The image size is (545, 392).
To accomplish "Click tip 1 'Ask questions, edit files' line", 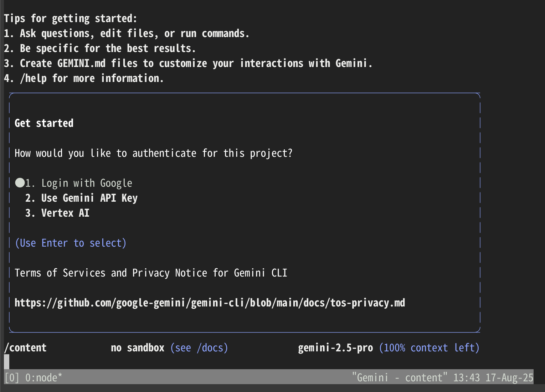I will coord(127,33).
